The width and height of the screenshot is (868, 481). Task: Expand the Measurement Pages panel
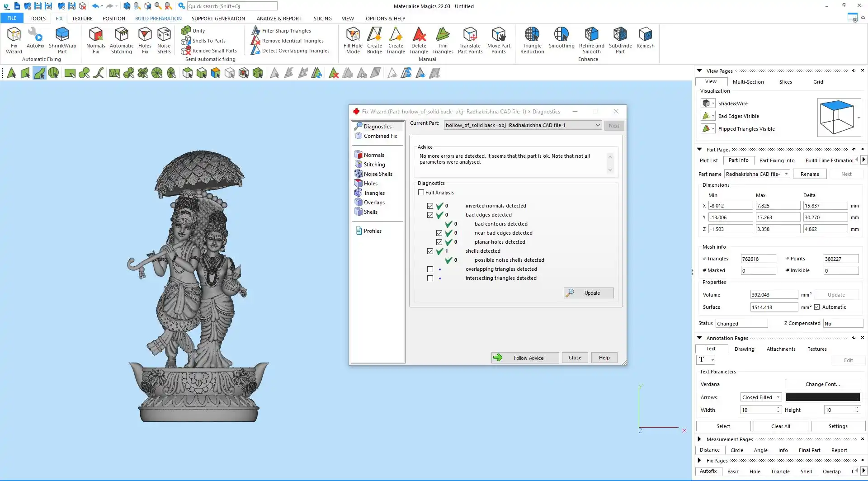pos(699,439)
